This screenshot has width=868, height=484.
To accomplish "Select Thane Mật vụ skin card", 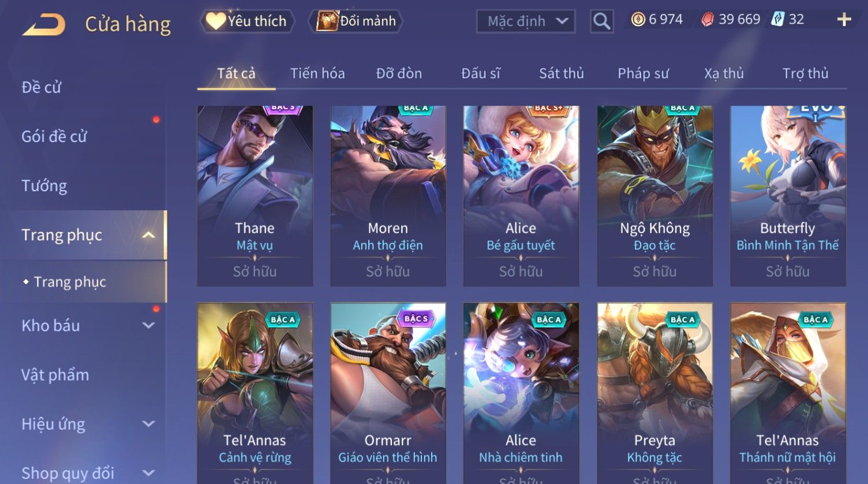I will 255,196.
